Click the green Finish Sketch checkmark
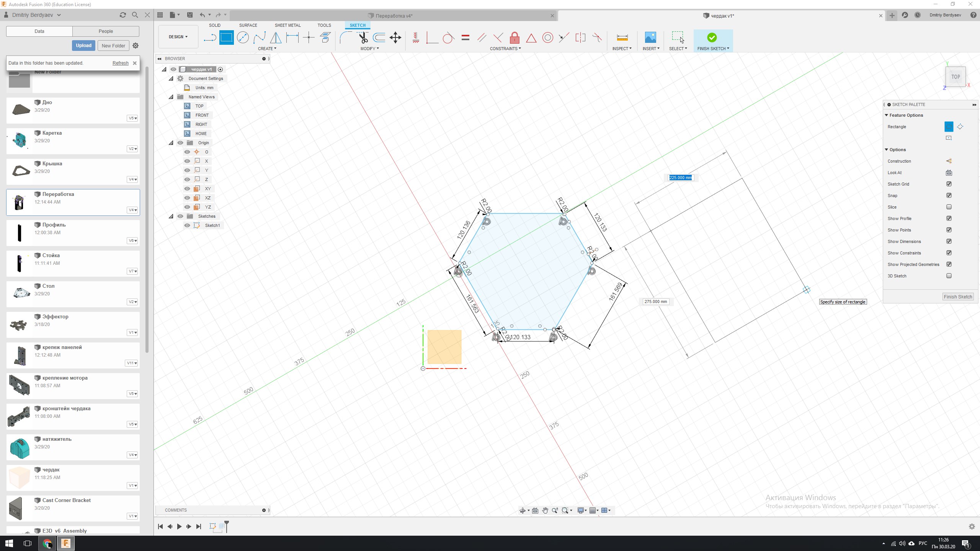 click(x=712, y=37)
